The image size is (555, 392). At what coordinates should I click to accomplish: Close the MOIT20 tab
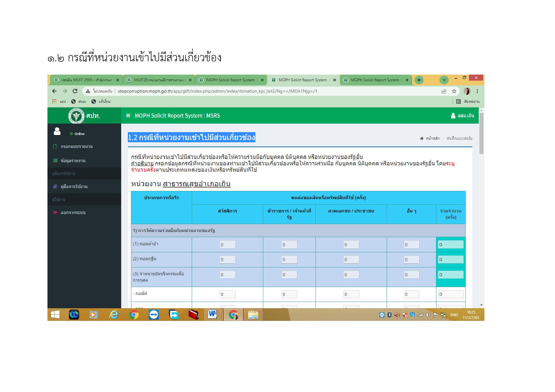[x=190, y=80]
